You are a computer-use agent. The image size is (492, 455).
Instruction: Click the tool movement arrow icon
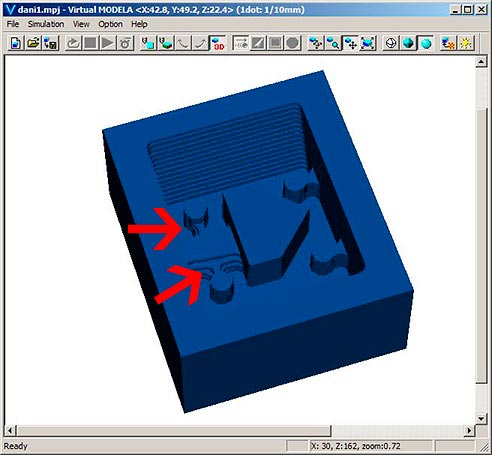(240, 43)
